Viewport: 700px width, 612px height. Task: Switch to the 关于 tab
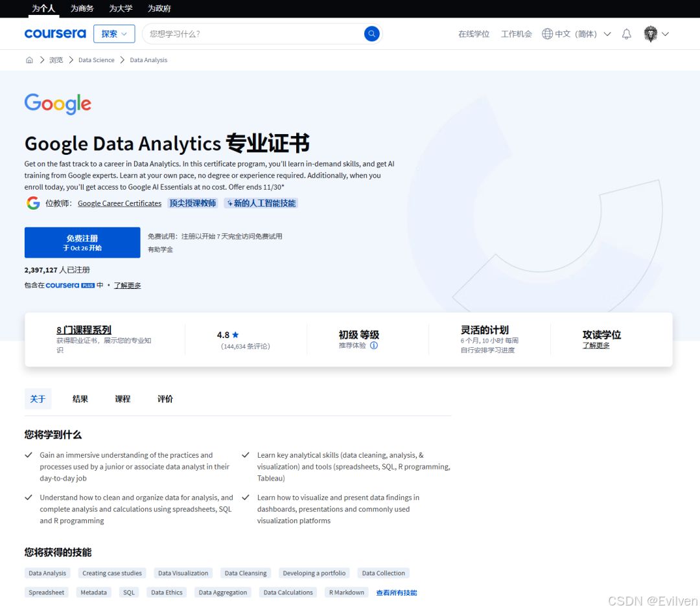pyautogui.click(x=38, y=399)
